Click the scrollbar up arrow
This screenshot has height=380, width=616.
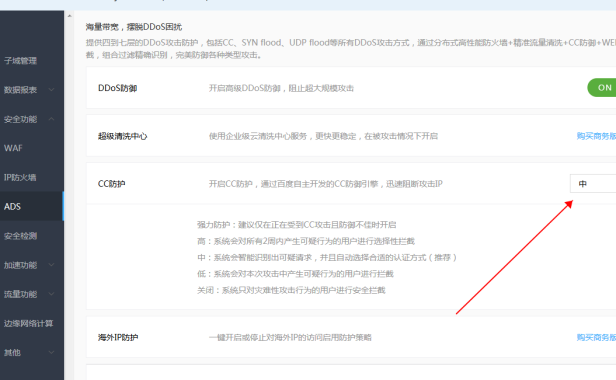tap(70, 16)
